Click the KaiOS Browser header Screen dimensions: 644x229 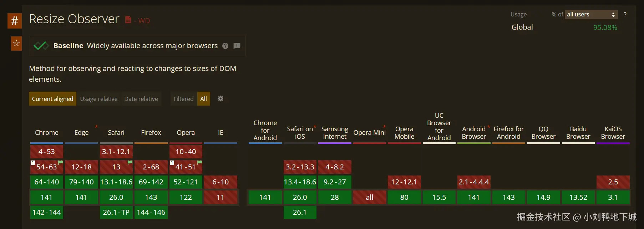613,133
